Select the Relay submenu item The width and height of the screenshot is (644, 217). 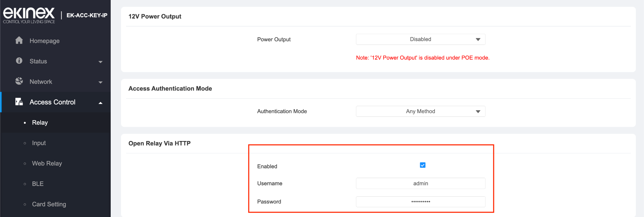(x=55, y=122)
